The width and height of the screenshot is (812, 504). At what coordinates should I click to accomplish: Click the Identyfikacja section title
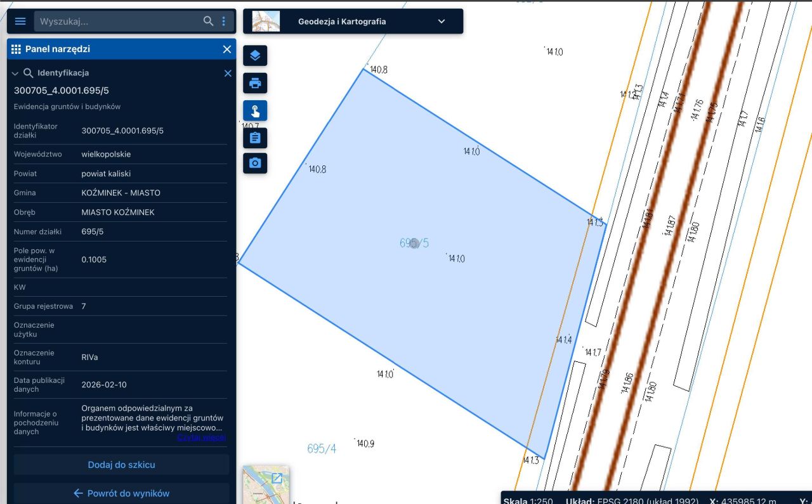(63, 73)
